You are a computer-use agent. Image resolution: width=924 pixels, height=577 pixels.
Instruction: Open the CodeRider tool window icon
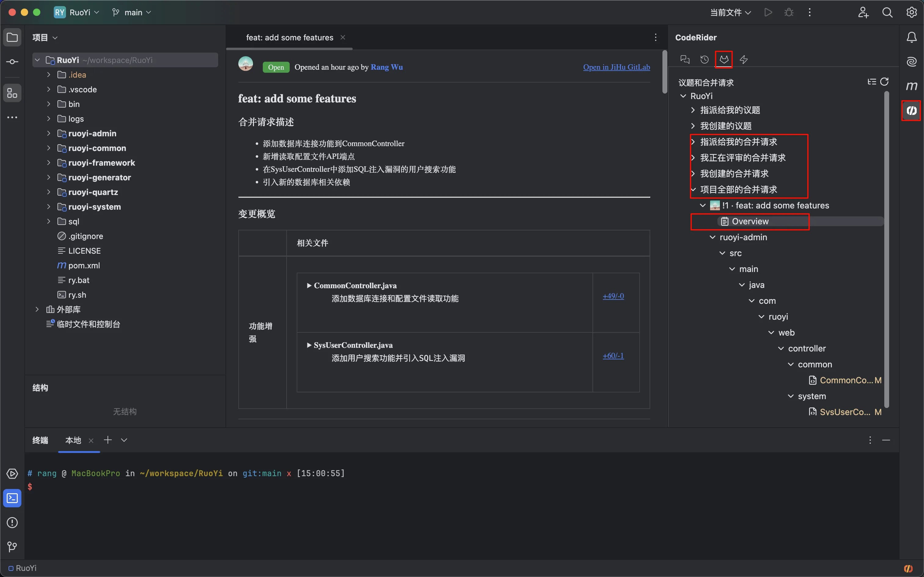coord(911,111)
